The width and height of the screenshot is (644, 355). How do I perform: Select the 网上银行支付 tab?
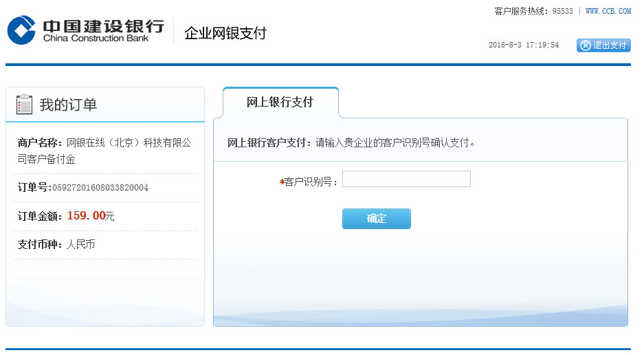pyautogui.click(x=280, y=103)
